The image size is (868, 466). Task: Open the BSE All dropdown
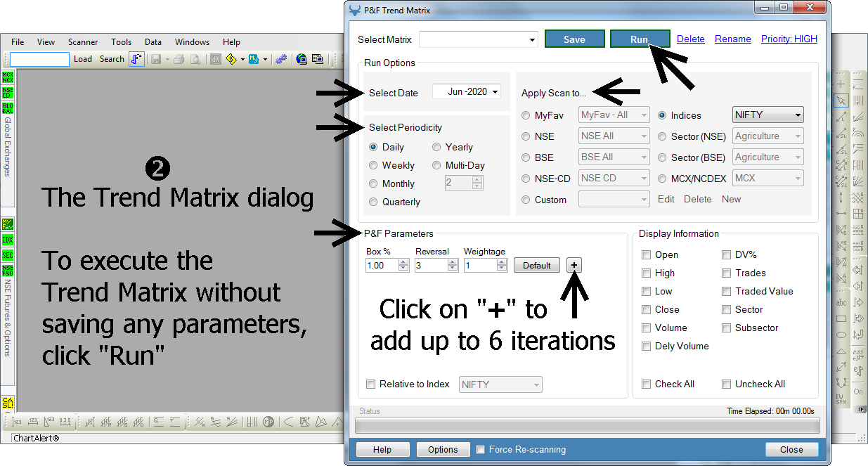click(614, 157)
